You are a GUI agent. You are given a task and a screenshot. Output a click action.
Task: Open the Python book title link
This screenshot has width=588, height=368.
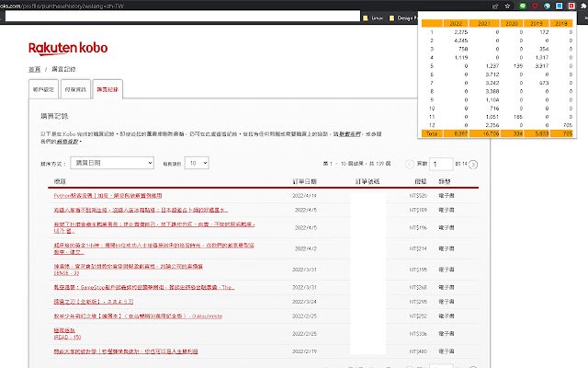[x=107, y=196]
